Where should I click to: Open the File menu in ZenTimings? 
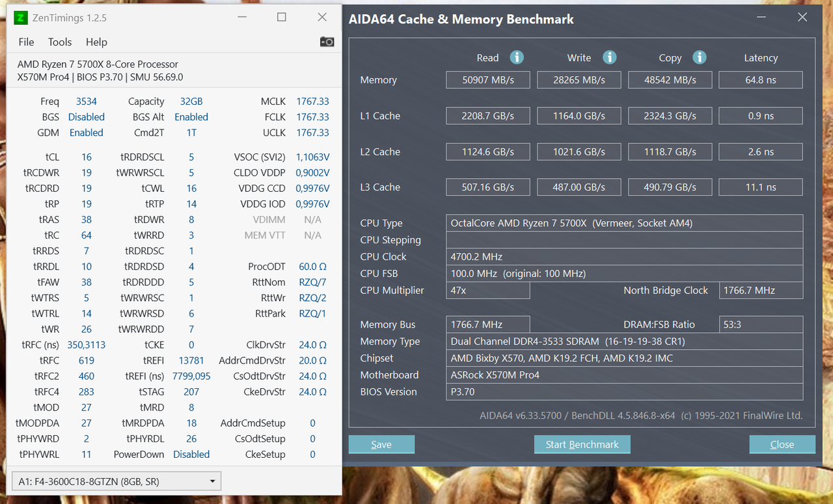26,42
